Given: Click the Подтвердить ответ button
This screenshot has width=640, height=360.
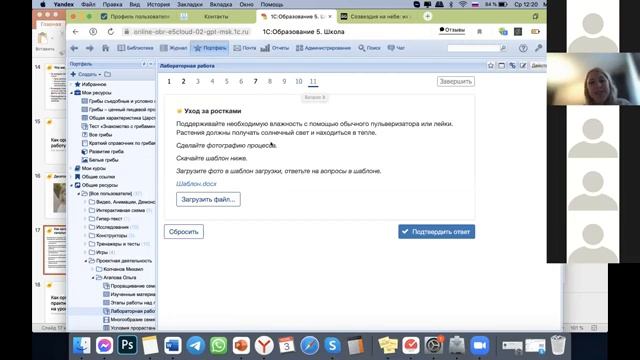Looking at the screenshot, I should pyautogui.click(x=436, y=232).
